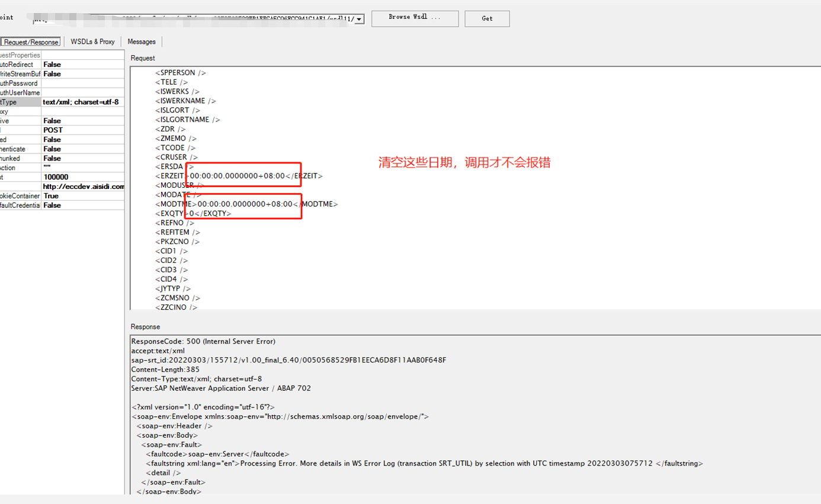Click the faultstring text in the Response pane
Viewport: 821px width, 504px height.
click(415, 463)
